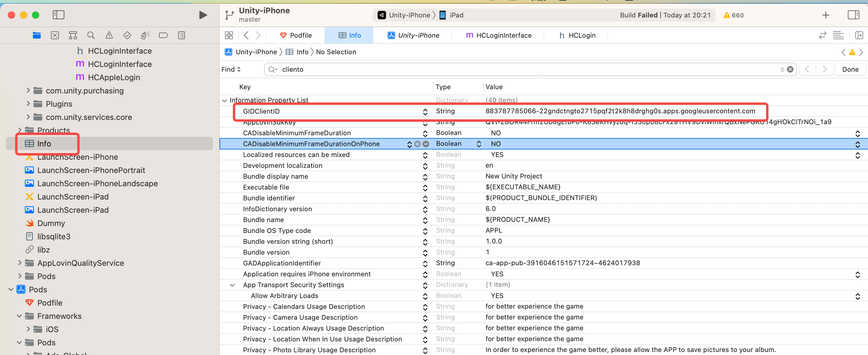
Task: Expand the iOS folder under Frameworks
Action: (x=28, y=329)
